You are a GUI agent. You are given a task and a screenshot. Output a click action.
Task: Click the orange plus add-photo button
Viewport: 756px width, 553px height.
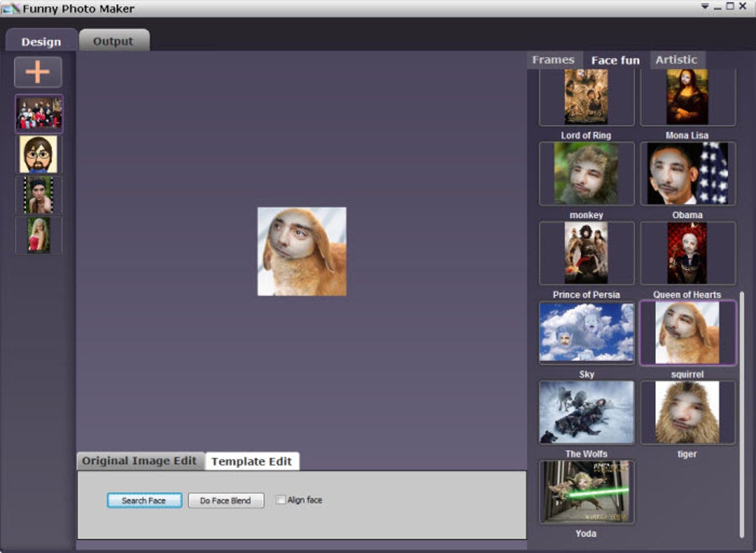tap(38, 73)
